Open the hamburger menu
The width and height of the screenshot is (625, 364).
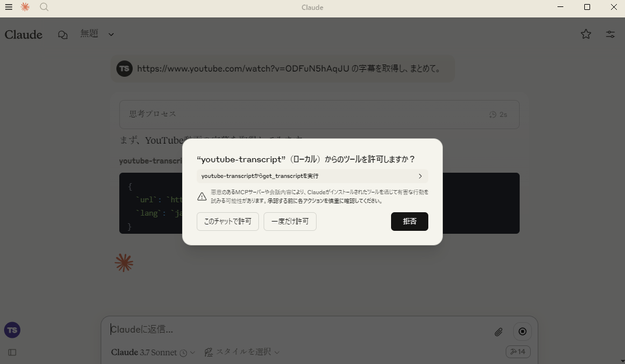[x=8, y=7]
